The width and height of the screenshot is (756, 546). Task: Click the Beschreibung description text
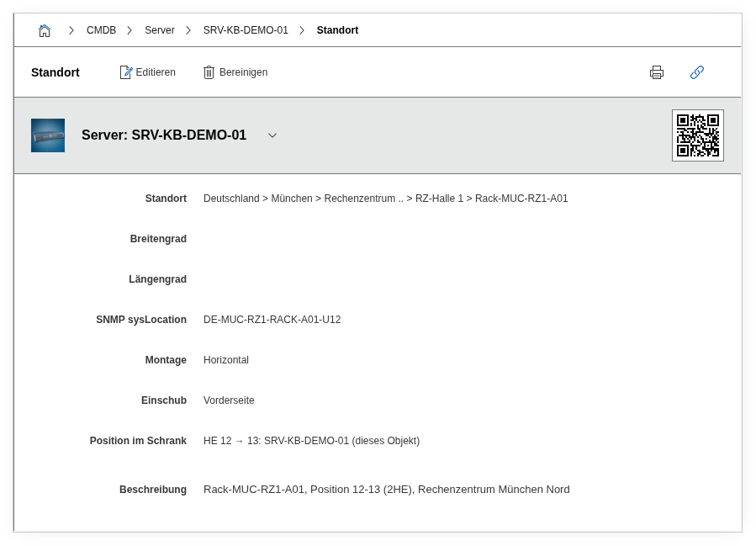386,490
